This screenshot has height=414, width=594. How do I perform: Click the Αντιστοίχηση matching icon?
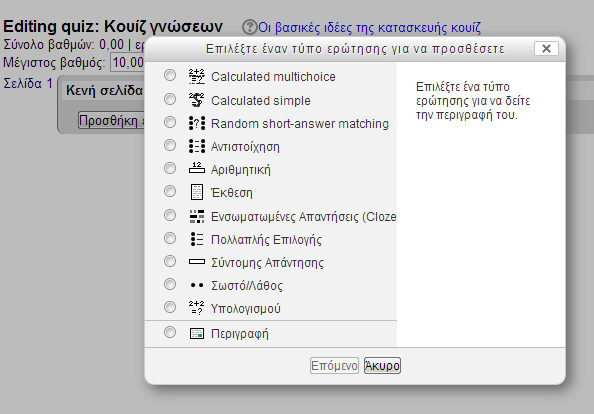pyautogui.click(x=197, y=146)
